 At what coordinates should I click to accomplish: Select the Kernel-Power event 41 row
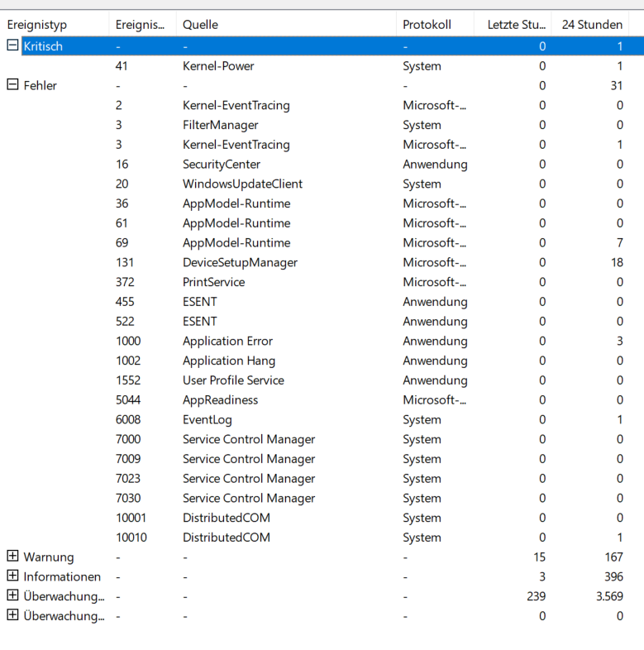[322, 66]
